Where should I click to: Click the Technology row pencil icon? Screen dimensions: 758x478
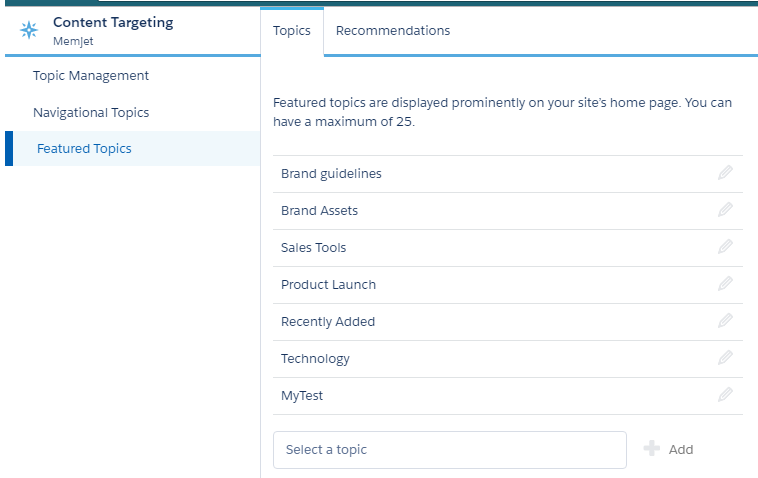725,358
